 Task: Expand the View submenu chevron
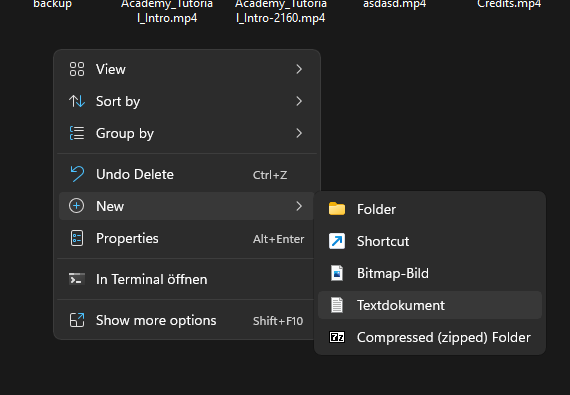pos(299,69)
